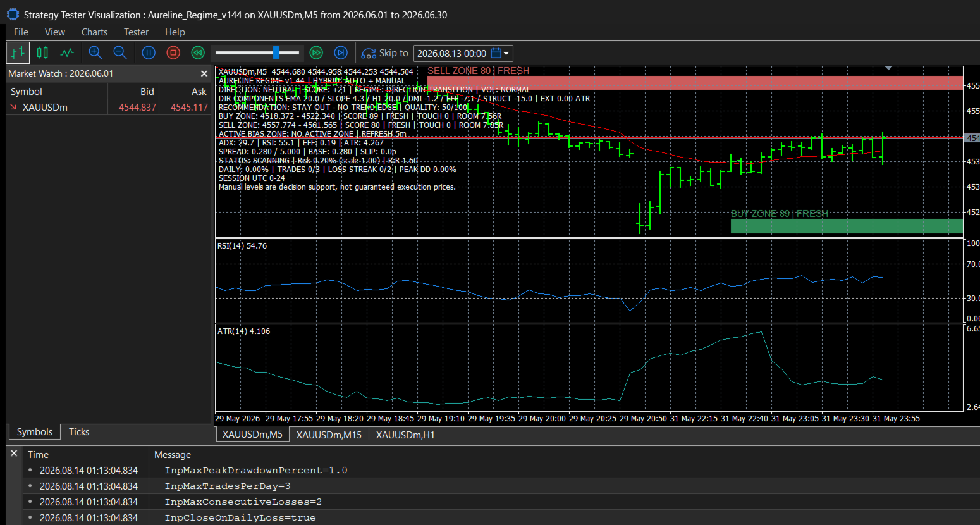Select log entry InpCloseOnDailyLoss=true
This screenshot has width=980, height=525.
coord(501,518)
